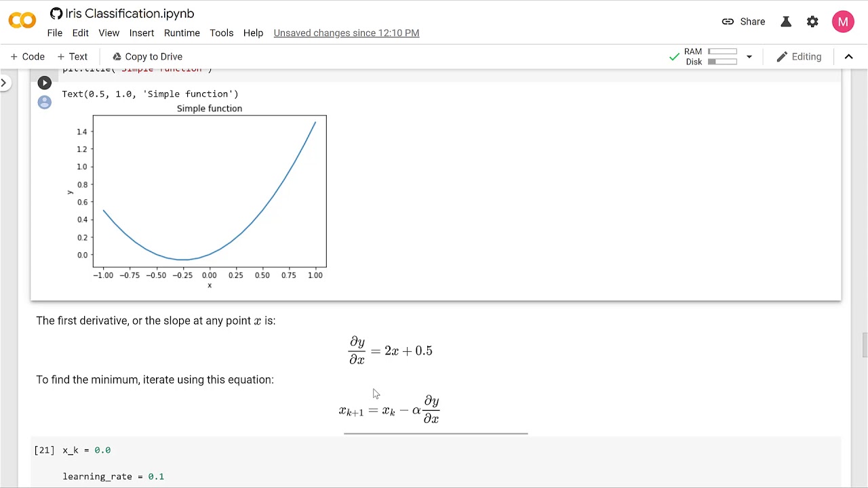Click the output user avatar icon
Viewport: 868px width, 488px height.
(44, 102)
